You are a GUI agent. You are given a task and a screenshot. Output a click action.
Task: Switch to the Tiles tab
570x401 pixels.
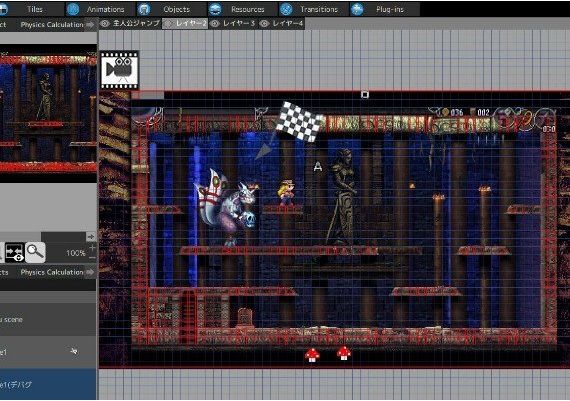point(32,9)
